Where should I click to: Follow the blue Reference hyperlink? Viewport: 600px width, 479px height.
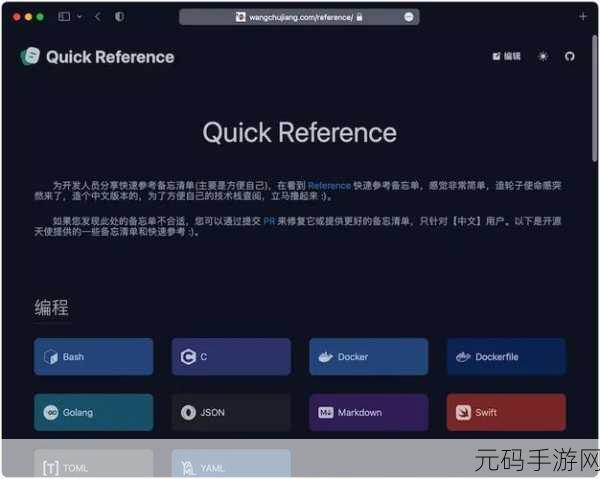[329, 186]
